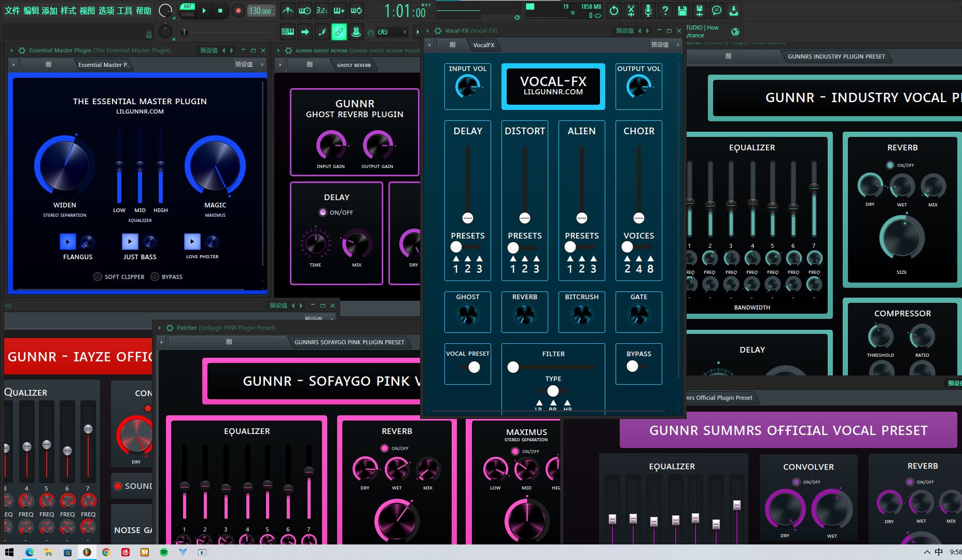Open typing keyboard to piano icon
This screenshot has width=962, height=560.
[288, 32]
